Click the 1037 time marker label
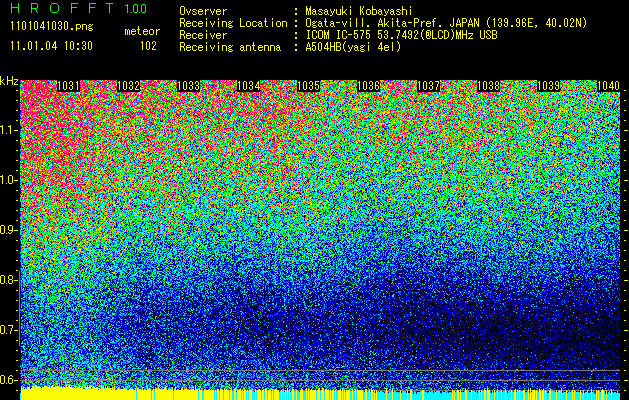 429,86
